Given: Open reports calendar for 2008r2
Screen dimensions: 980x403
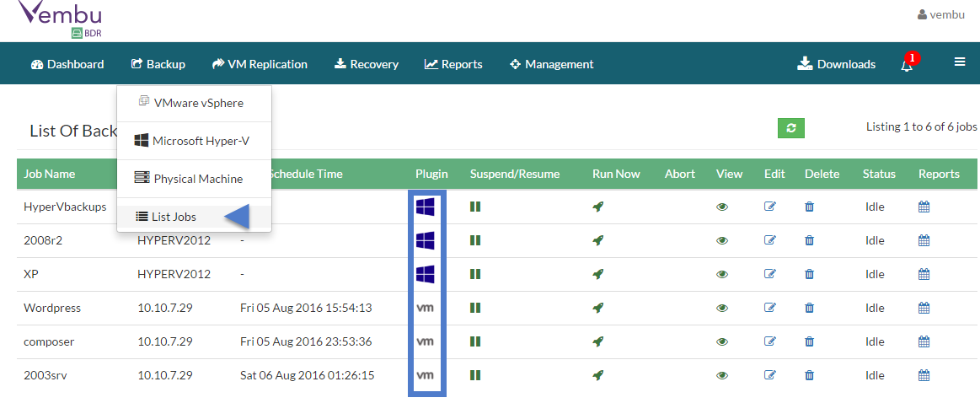Looking at the screenshot, I should pos(924,240).
